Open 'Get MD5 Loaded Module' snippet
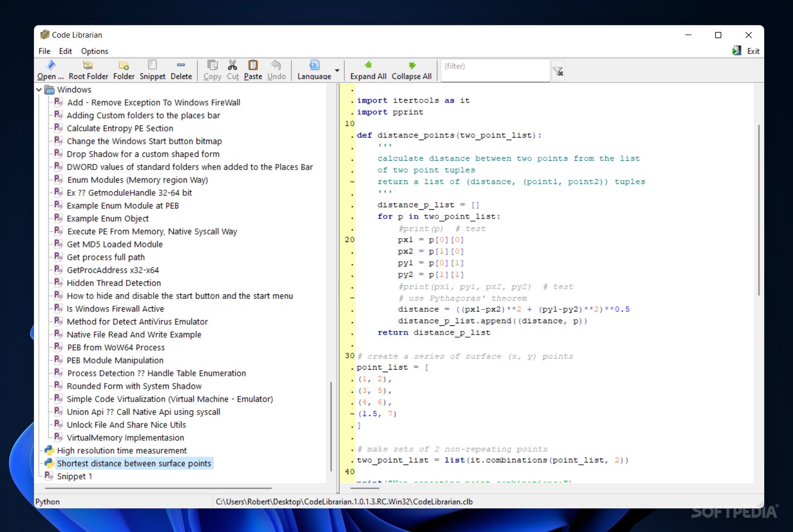 [115, 244]
